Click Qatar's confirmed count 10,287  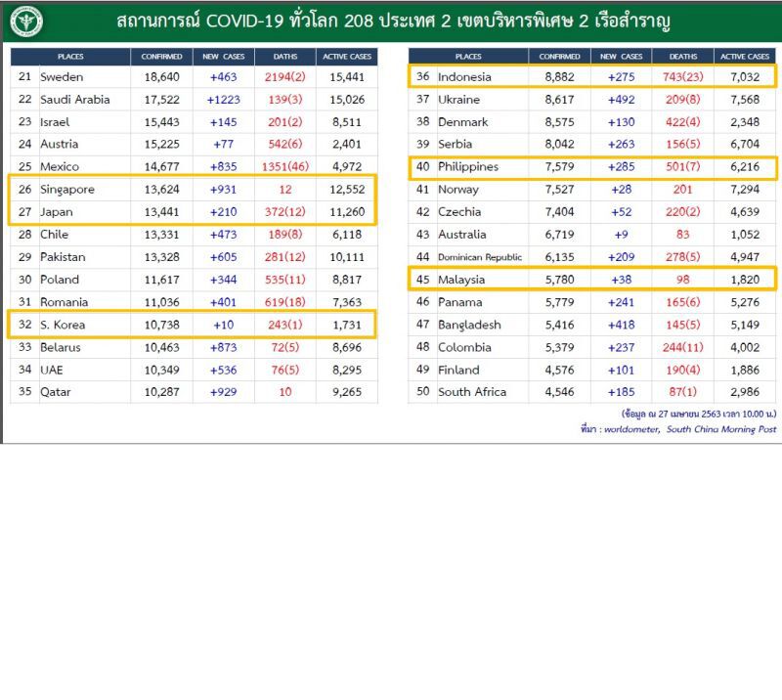point(161,392)
